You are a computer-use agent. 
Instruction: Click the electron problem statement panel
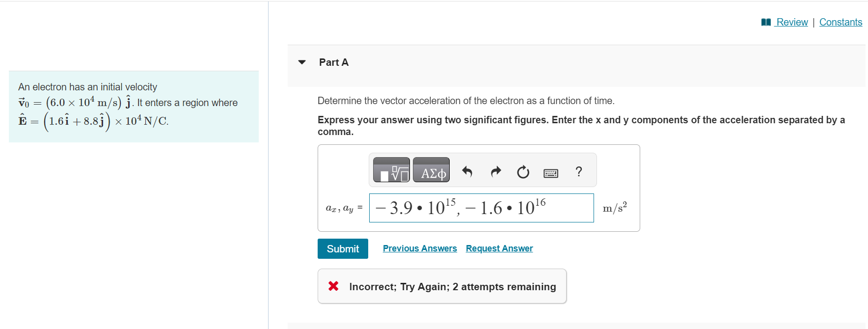click(134, 107)
